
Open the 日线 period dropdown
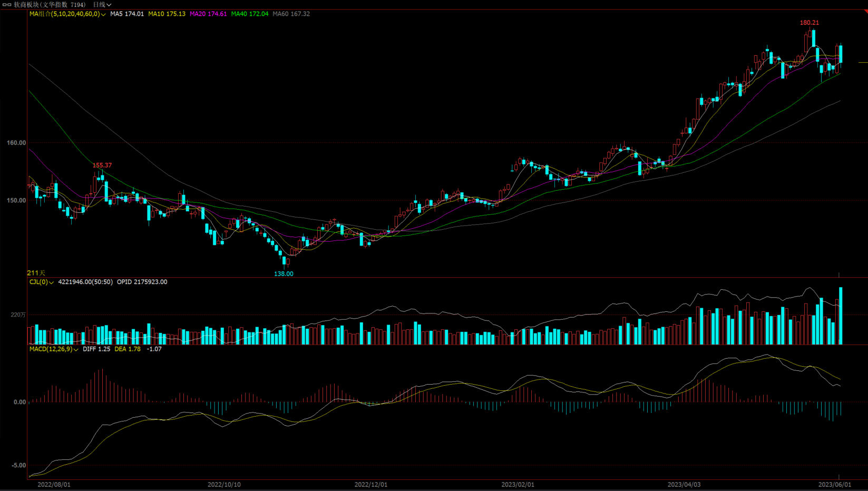(x=102, y=4)
